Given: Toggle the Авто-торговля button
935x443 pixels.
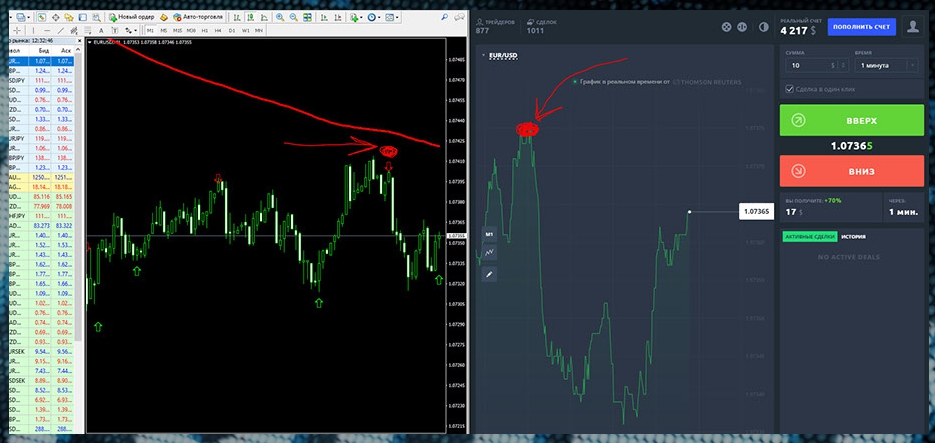Looking at the screenshot, I should pos(197,17).
